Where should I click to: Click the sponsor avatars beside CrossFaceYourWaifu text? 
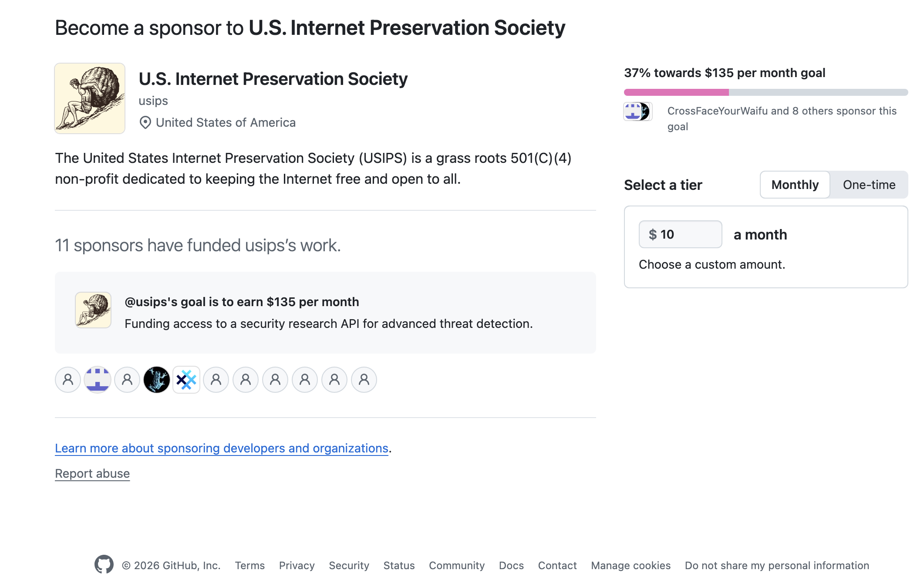click(x=638, y=111)
